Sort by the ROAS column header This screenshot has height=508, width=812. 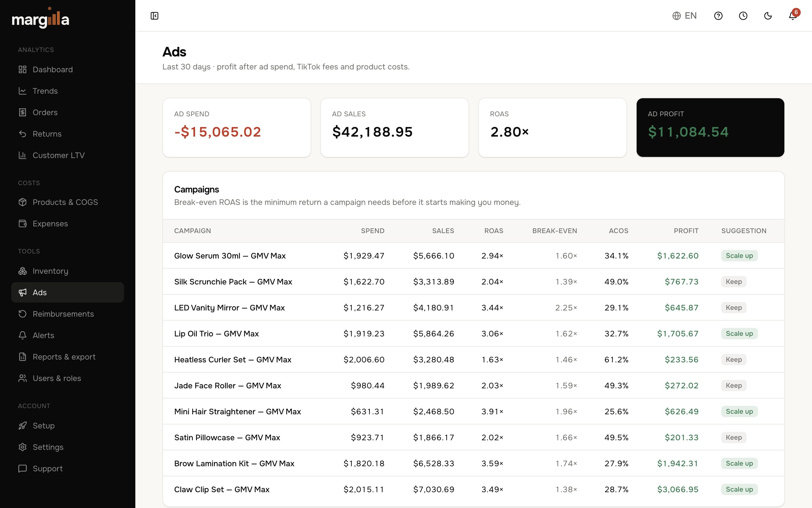coord(494,231)
